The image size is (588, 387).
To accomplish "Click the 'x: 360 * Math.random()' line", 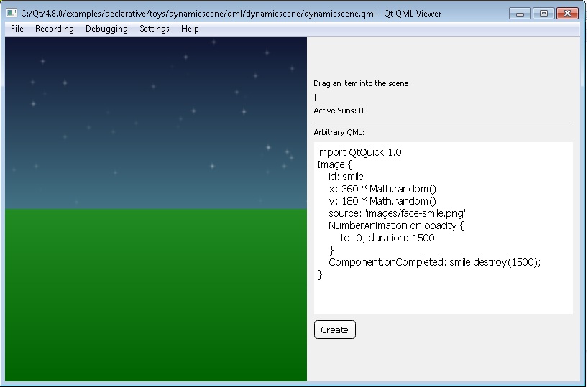I will pyautogui.click(x=382, y=189).
